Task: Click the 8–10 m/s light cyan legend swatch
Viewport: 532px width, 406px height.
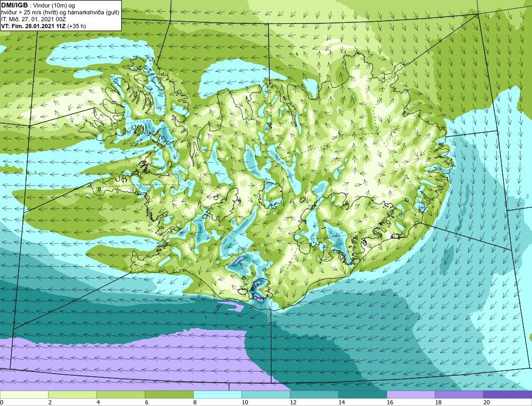Action: (218, 394)
